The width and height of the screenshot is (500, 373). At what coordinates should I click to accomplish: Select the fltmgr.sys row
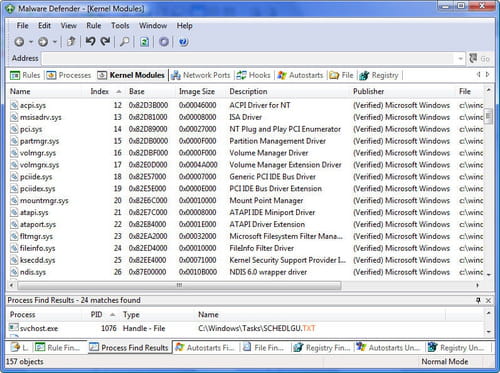[x=246, y=236]
